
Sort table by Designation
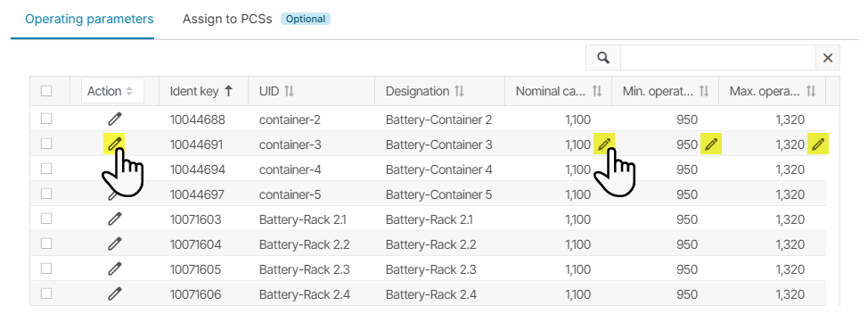click(459, 92)
